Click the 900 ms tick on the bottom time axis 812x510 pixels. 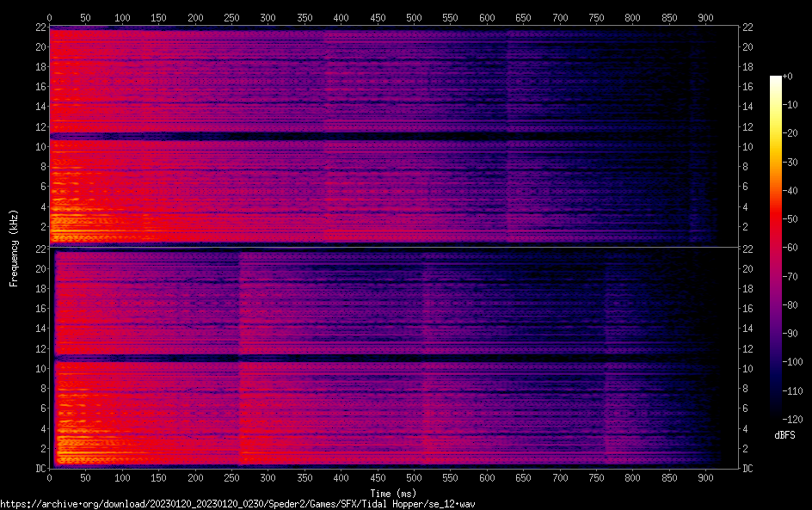(705, 478)
